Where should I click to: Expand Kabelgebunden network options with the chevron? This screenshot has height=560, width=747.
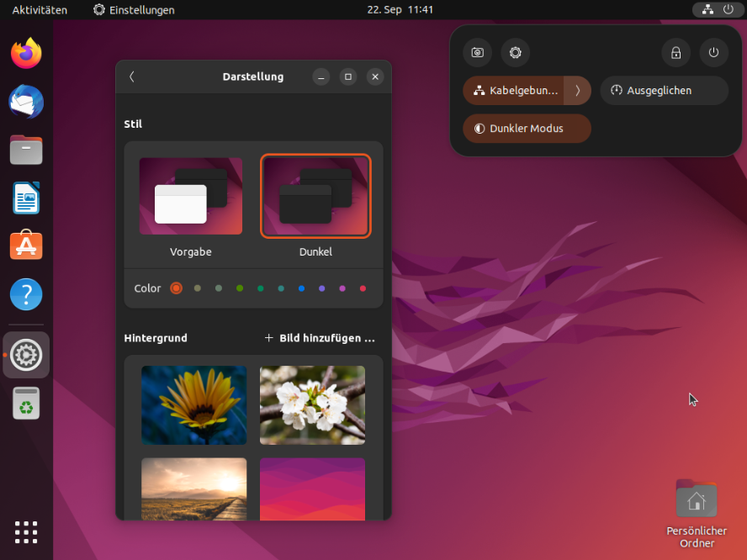[x=577, y=90]
